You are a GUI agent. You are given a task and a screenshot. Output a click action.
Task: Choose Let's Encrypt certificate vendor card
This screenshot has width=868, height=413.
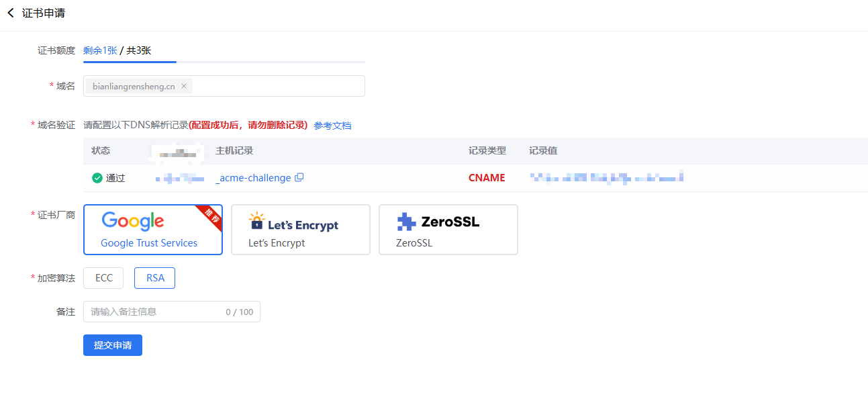click(301, 230)
